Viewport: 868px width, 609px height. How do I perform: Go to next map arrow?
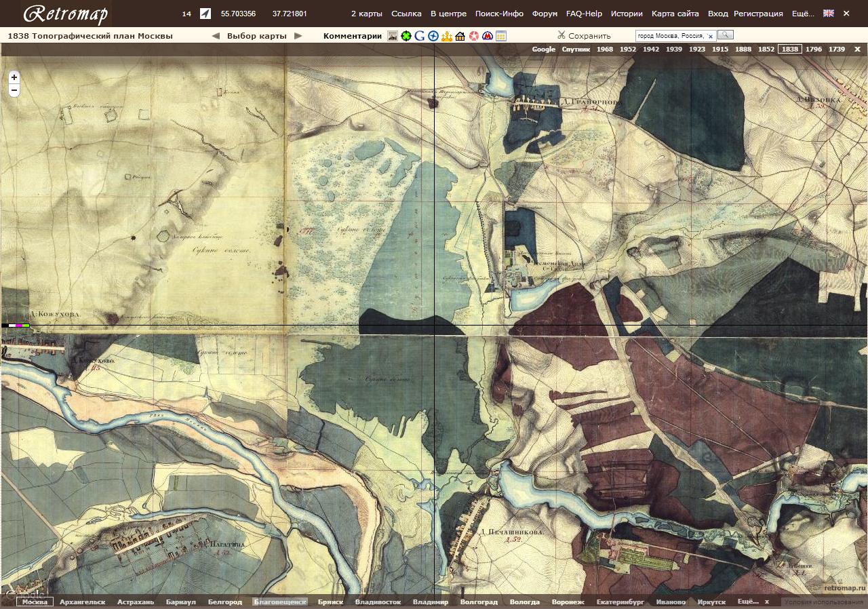point(298,36)
